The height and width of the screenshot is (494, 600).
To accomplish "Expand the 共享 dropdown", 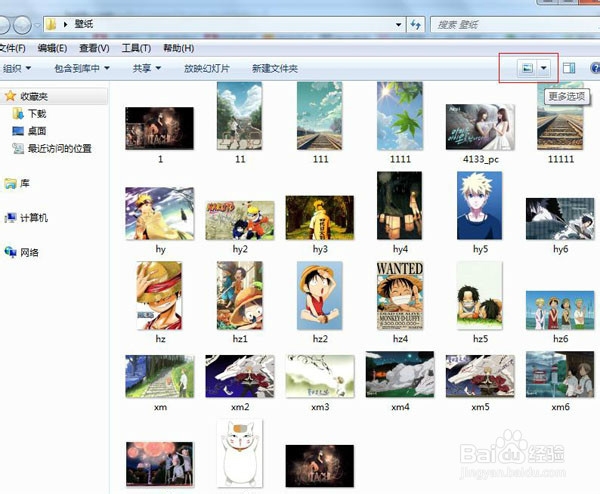I will (147, 68).
